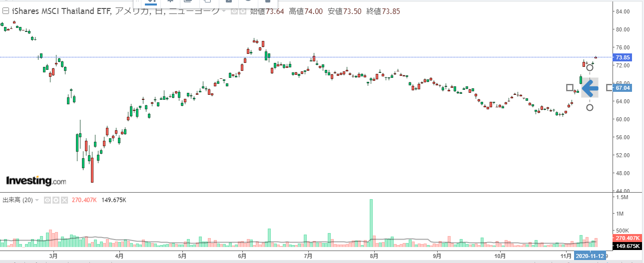Click the 始値73.64 open value

pos(266,11)
